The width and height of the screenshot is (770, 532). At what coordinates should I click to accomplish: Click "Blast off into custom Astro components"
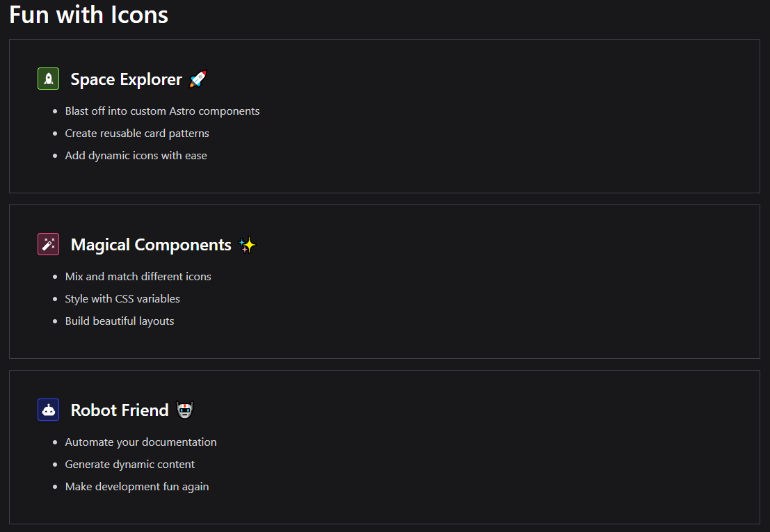pyautogui.click(x=162, y=111)
